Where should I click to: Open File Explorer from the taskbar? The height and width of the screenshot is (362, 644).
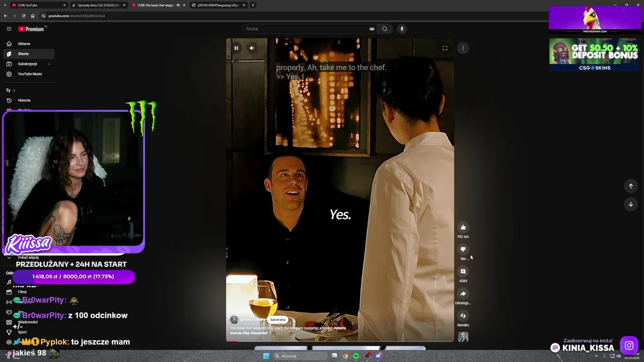334,356
